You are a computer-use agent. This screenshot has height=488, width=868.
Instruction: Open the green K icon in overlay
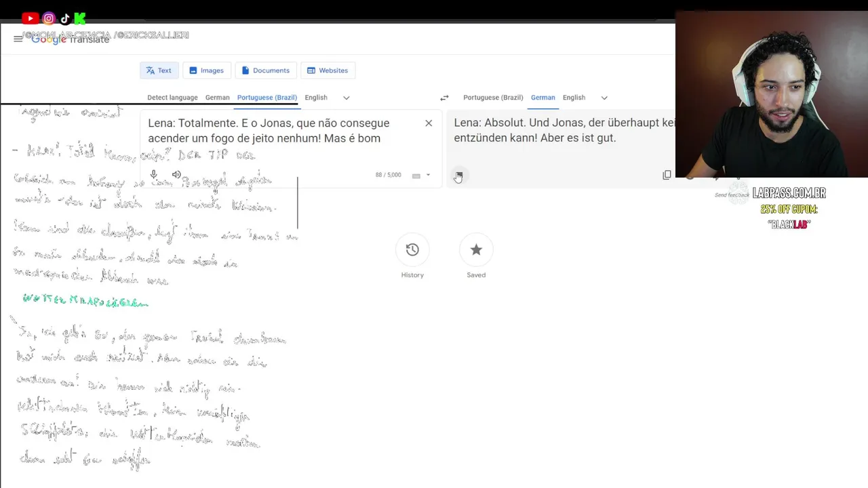click(80, 18)
